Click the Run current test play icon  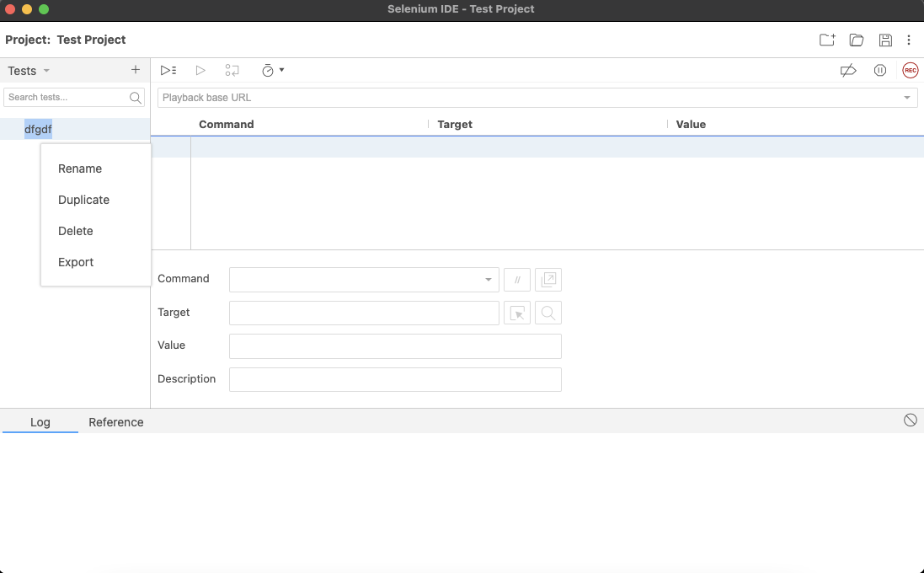[x=200, y=71]
